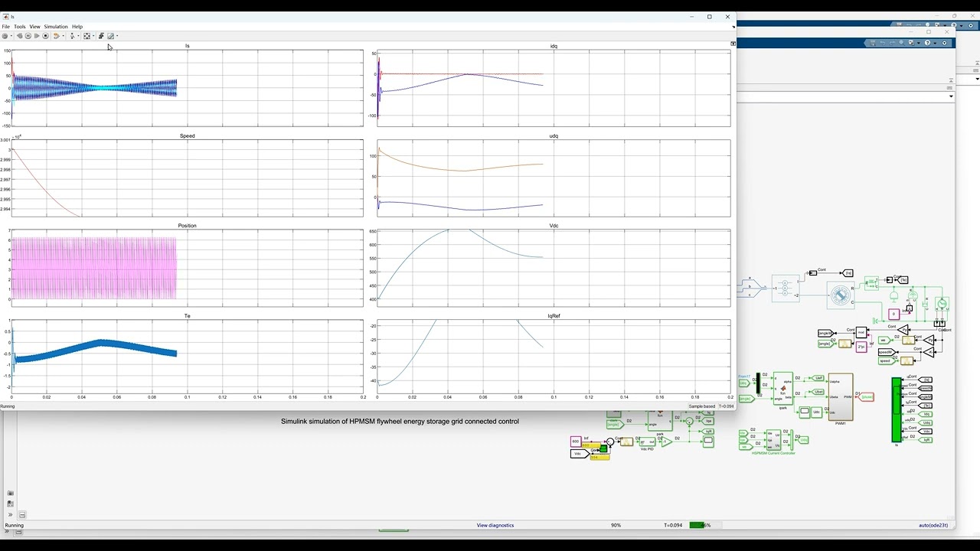Image resolution: width=980 pixels, height=551 pixels.
Task: Click the step back button in scope
Action: point(20,36)
